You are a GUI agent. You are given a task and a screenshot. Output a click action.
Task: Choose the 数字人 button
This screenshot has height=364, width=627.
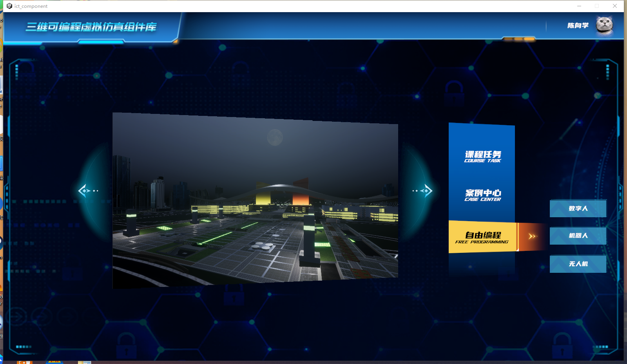578,209
